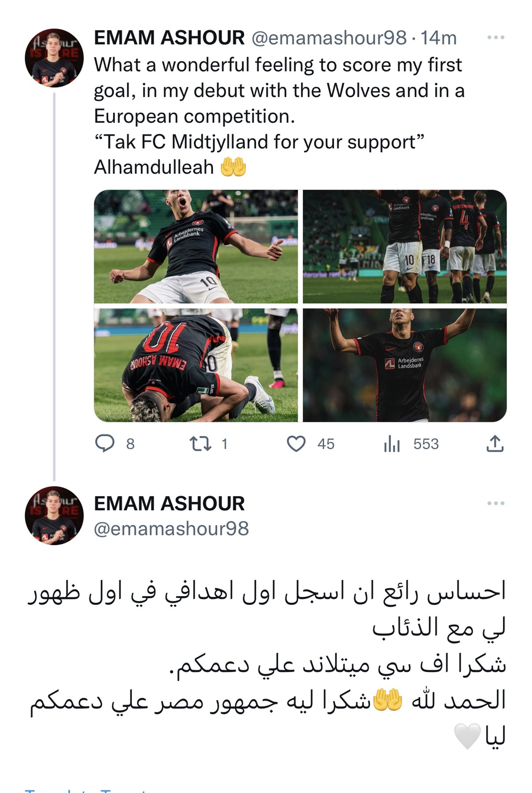Click the 14m timestamp

(x=439, y=38)
